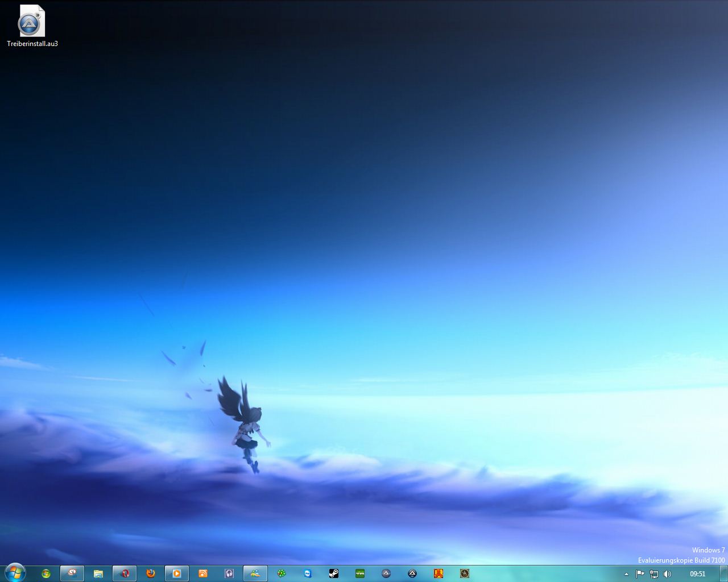Open the headphones music app icon
728x582 pixels.
click(x=229, y=573)
